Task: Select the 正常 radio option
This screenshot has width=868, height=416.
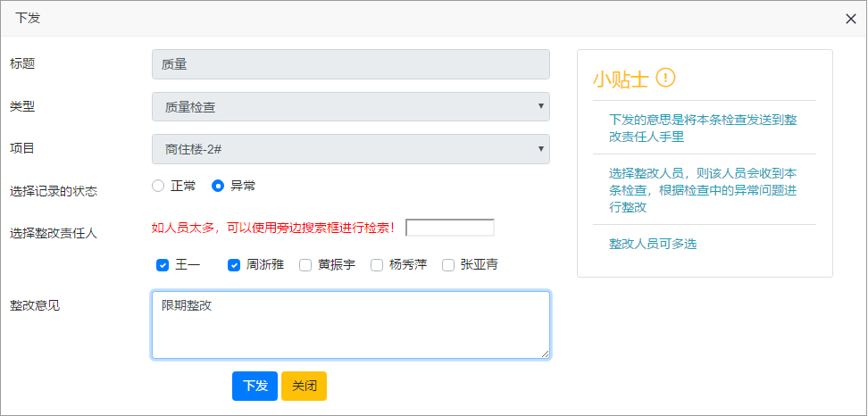Action: (x=158, y=186)
